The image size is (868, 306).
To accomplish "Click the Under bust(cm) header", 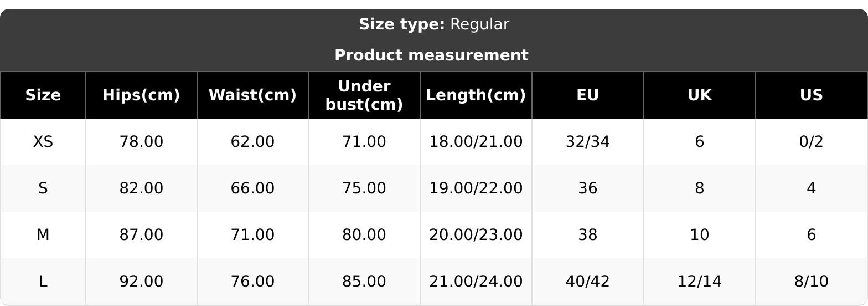I will [364, 95].
